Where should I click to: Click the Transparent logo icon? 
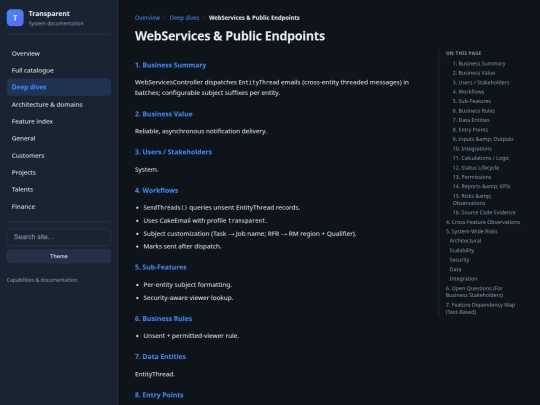15,18
